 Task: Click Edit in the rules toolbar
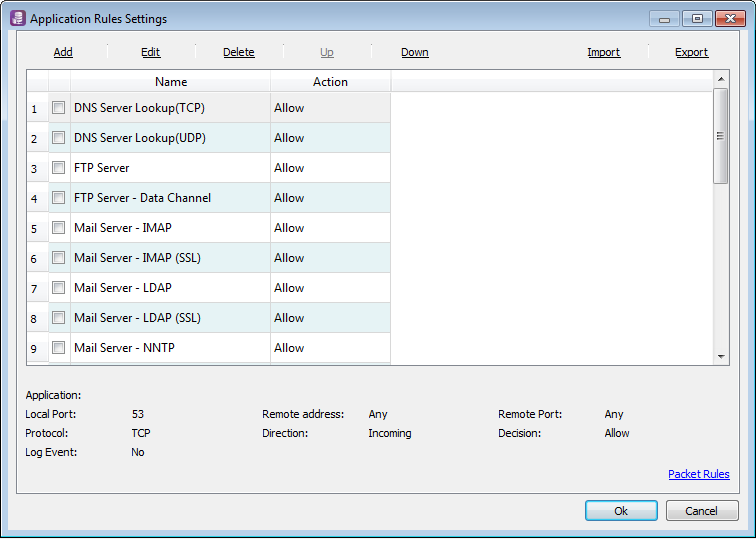point(150,52)
